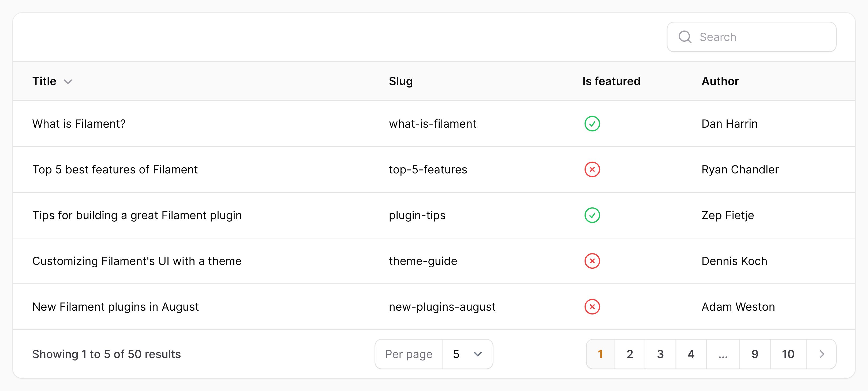Click slug 'theme-guide'
This screenshot has height=391, width=868.
point(423,261)
